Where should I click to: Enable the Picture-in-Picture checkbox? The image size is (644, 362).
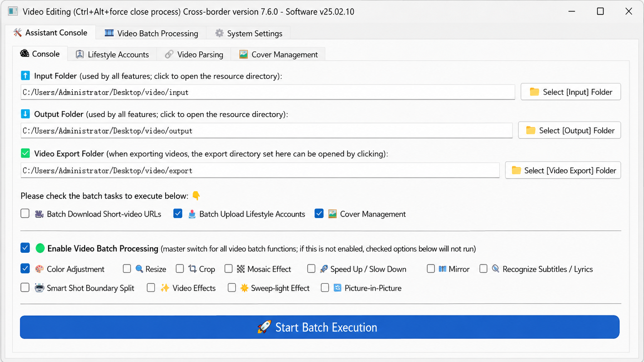click(325, 287)
